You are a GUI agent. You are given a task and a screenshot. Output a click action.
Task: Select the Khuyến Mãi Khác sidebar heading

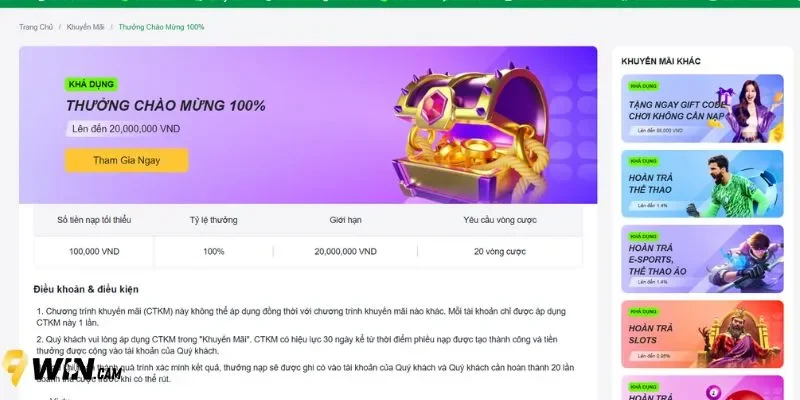(x=661, y=61)
